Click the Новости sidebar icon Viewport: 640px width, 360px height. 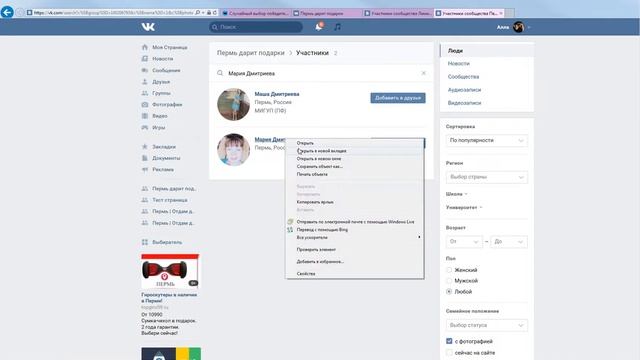click(144, 59)
